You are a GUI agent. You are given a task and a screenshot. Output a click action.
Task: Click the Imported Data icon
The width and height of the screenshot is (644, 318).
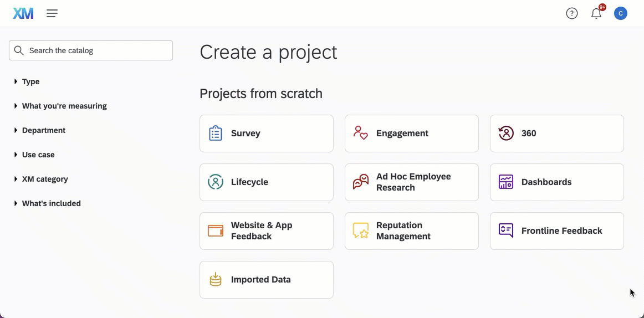click(x=216, y=280)
